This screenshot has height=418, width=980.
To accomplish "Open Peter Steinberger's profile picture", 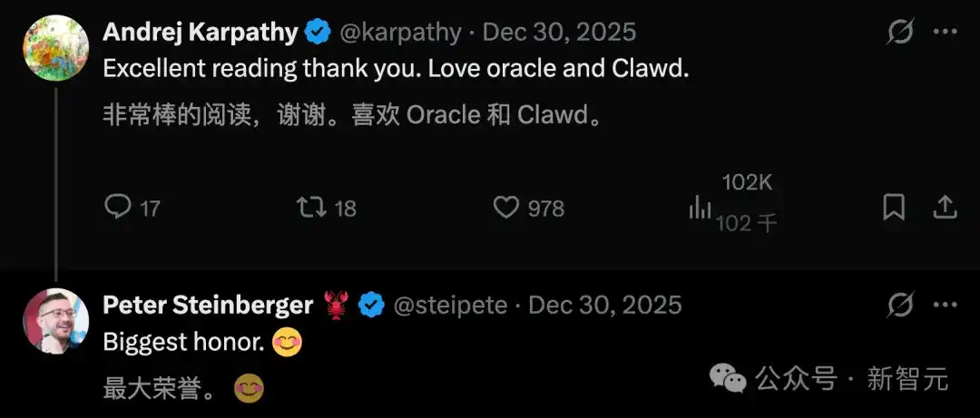I will point(55,321).
